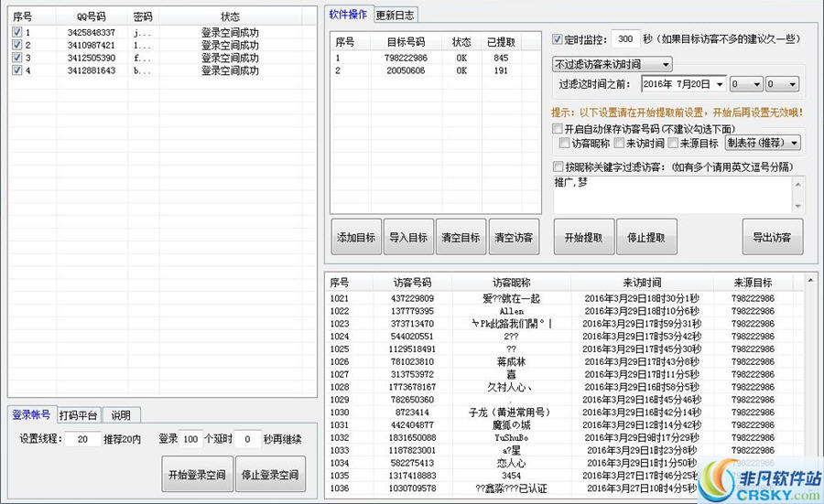Click the 停止登录空间 button
824x504 pixels.
270,475
